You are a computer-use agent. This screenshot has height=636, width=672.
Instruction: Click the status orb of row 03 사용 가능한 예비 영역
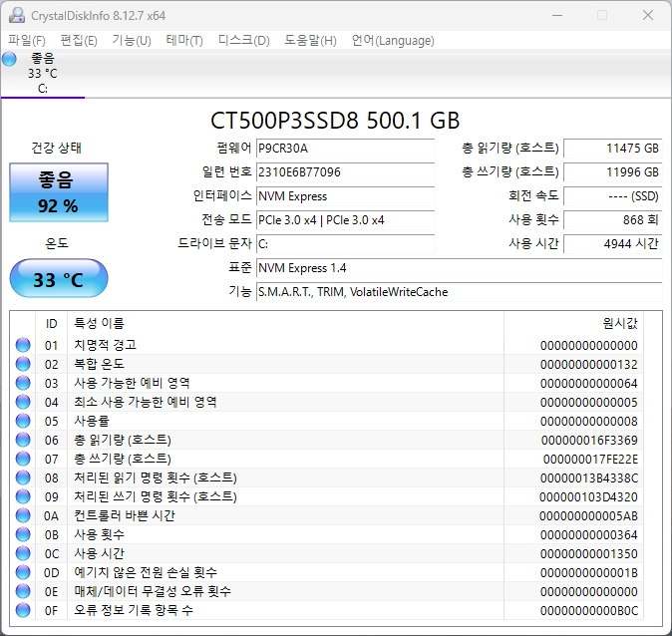coord(23,383)
